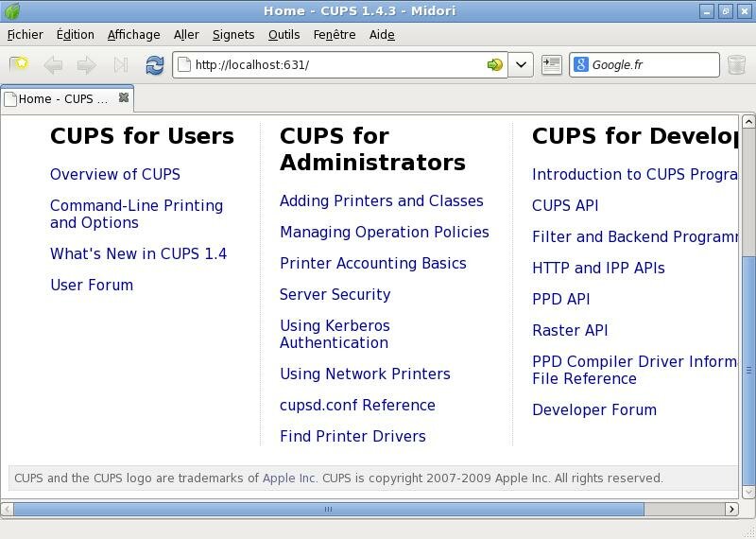Screen dimensions: 756x539
Task: Close the Home - CUPS tab
Action: click(124, 98)
